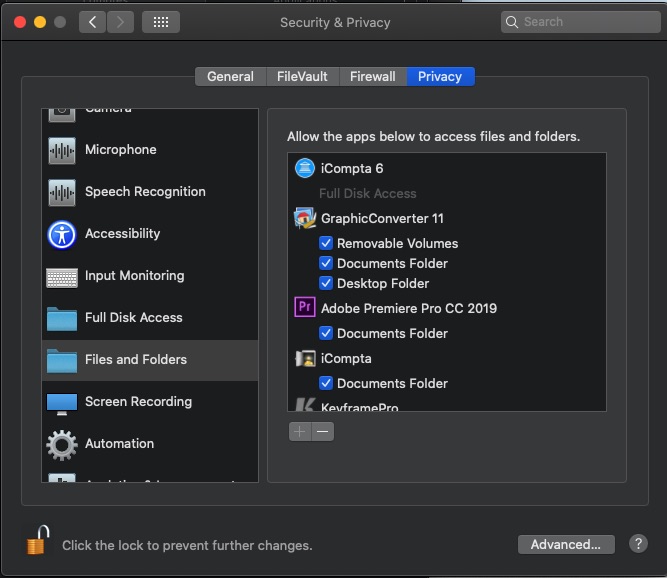The width and height of the screenshot is (667, 578).
Task: Click the GraphicConverter 11 app icon
Action: [x=305, y=218]
